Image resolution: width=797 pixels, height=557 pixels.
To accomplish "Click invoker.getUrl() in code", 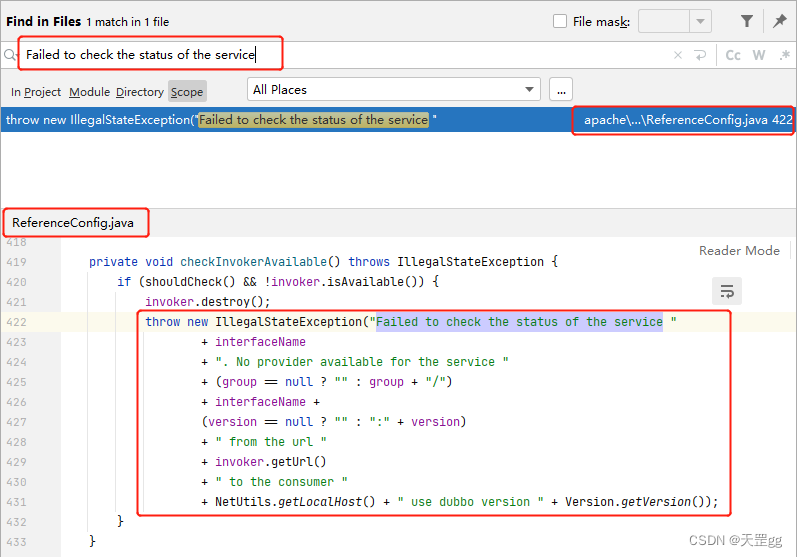I will point(270,462).
